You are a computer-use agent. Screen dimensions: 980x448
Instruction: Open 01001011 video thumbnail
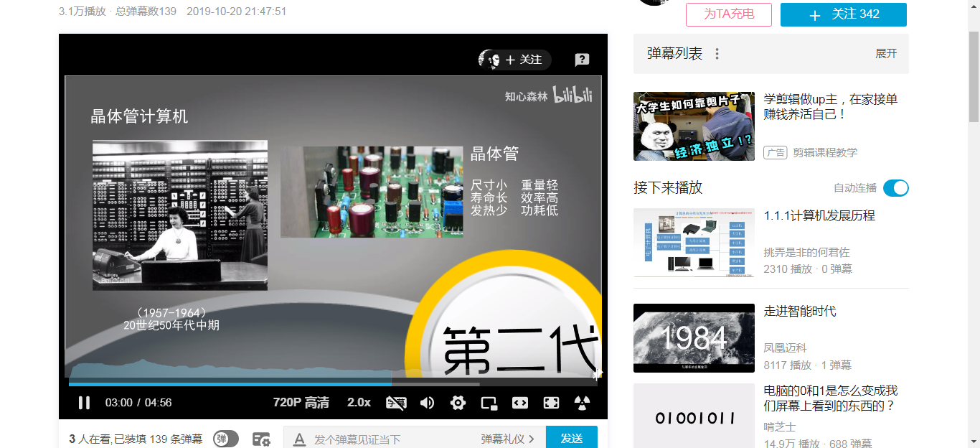tap(694, 416)
